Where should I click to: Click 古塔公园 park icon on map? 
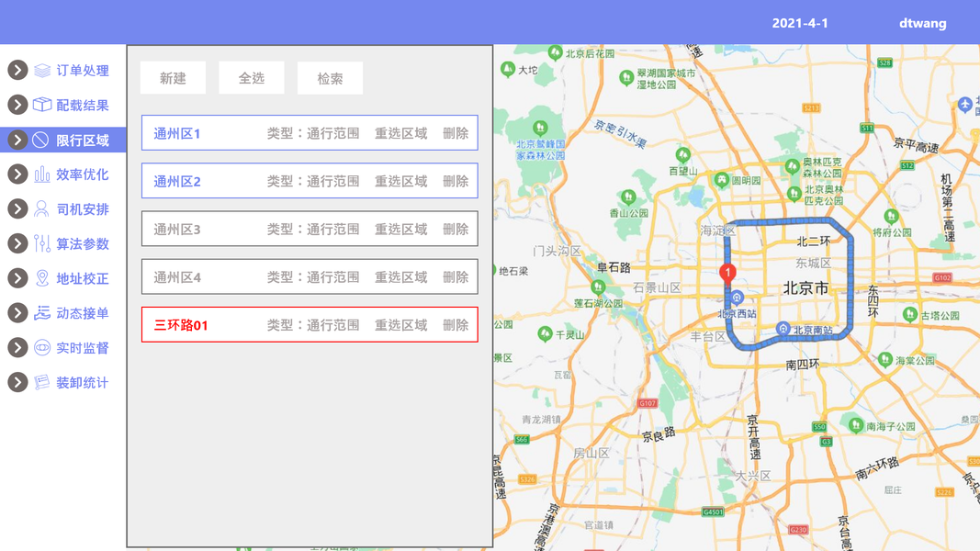tap(910, 314)
